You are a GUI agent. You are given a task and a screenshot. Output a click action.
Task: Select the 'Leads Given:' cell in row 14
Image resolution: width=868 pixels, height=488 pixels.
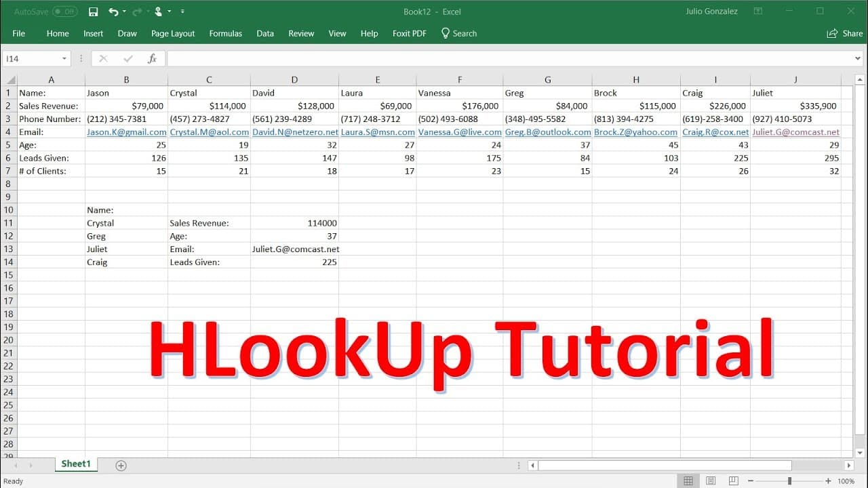(209, 262)
